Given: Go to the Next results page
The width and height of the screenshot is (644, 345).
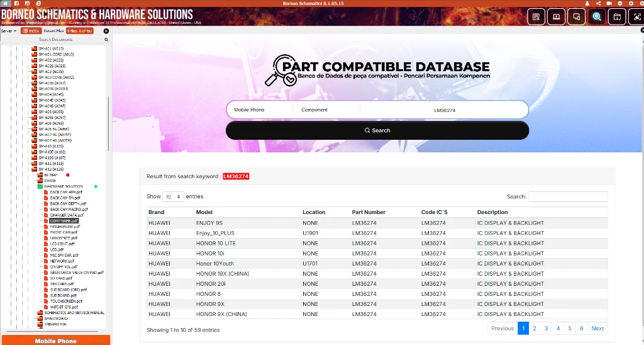Looking at the screenshot, I should click(597, 328).
